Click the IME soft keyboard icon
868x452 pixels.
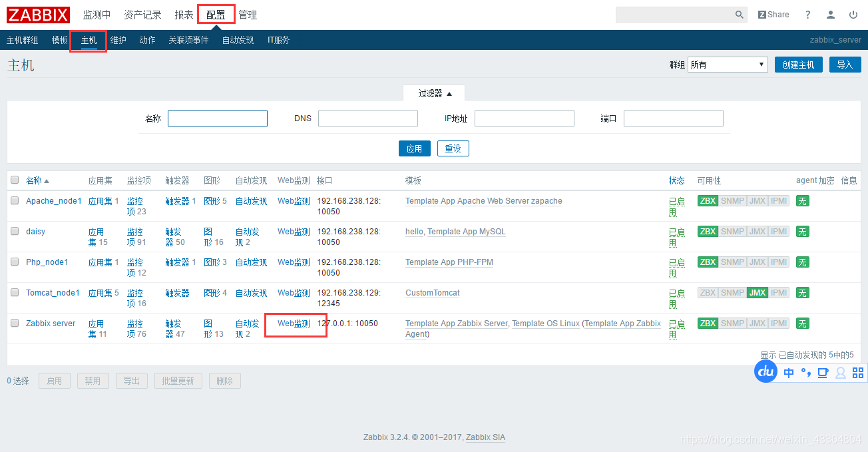coord(823,373)
